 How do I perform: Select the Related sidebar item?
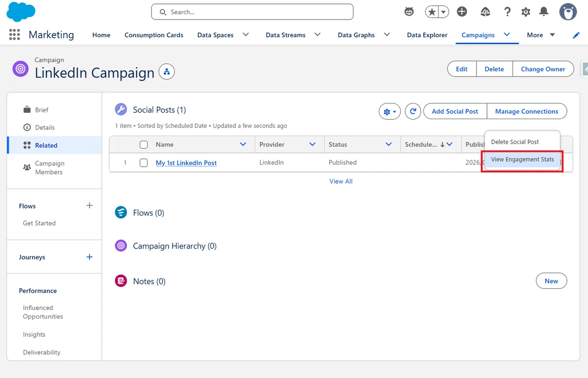pos(54,145)
